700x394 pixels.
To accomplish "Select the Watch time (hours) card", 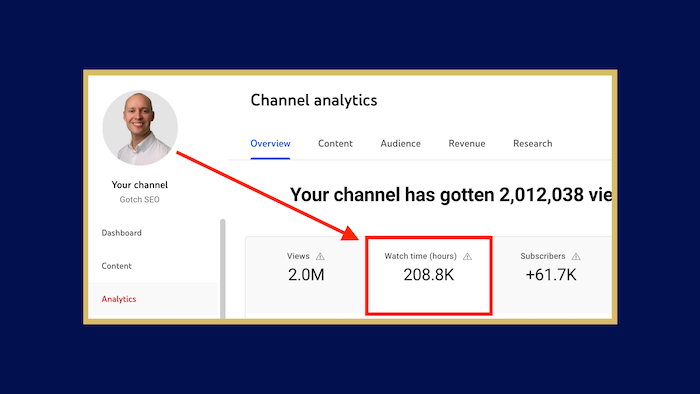I will [x=429, y=276].
